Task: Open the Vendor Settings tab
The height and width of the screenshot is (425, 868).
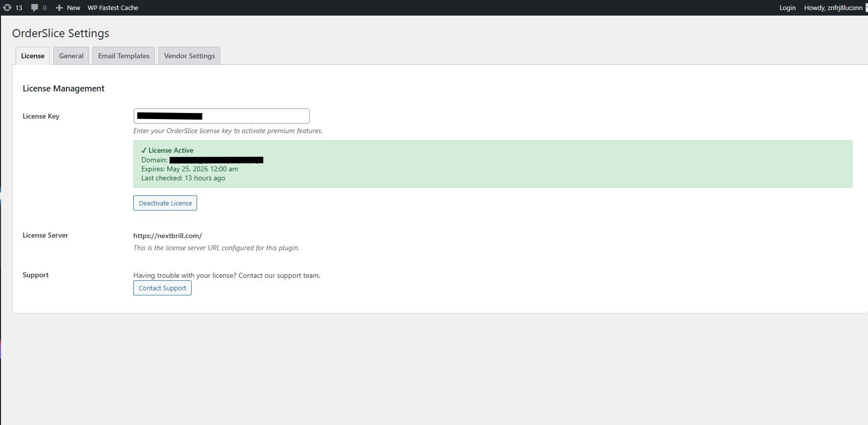Action: click(190, 56)
